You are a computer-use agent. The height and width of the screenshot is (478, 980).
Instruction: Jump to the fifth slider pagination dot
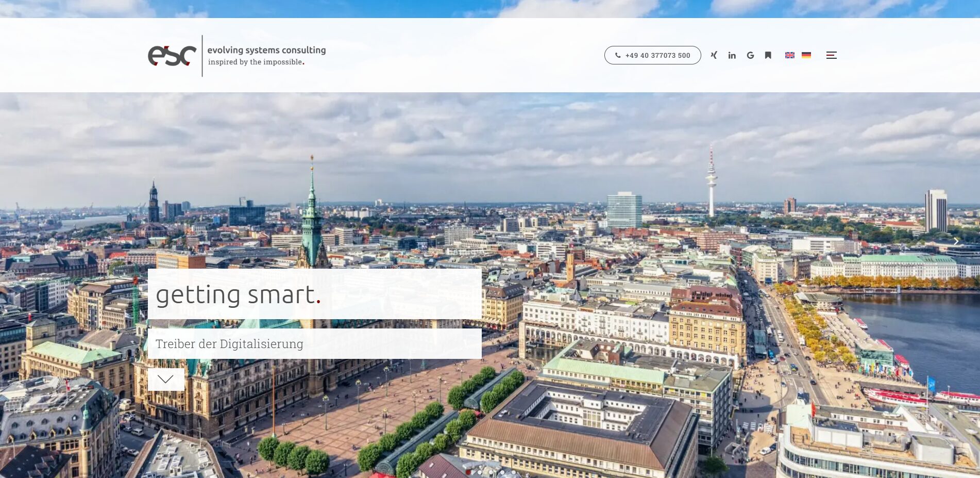pyautogui.click(x=514, y=472)
